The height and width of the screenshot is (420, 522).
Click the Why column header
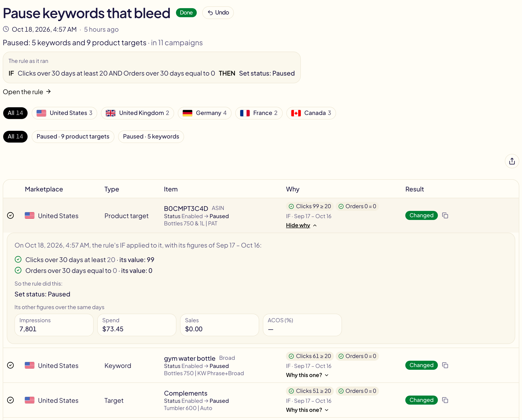(293, 189)
